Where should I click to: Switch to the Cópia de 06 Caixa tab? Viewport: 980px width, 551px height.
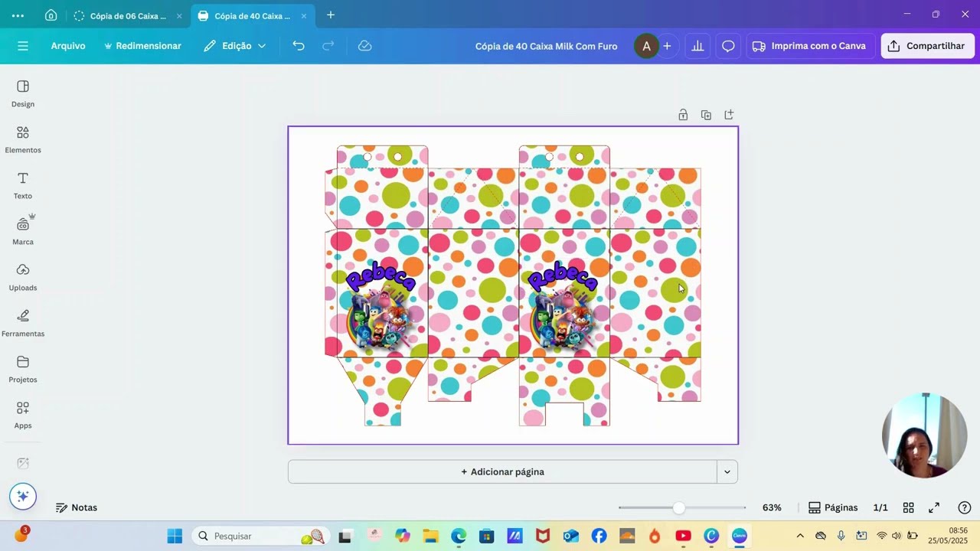(127, 15)
